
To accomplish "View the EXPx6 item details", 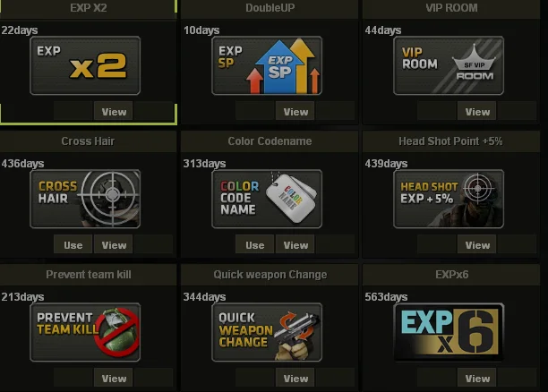I will click(x=477, y=378).
